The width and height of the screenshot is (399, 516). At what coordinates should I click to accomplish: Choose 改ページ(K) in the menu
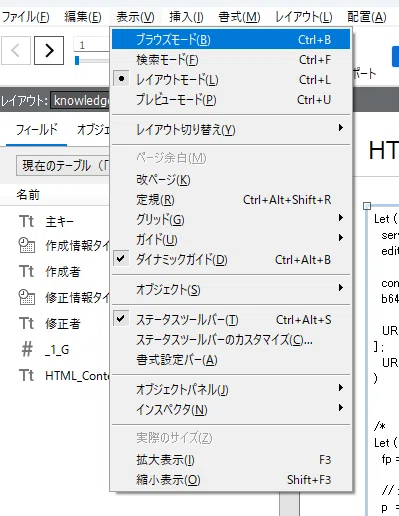(x=231, y=180)
